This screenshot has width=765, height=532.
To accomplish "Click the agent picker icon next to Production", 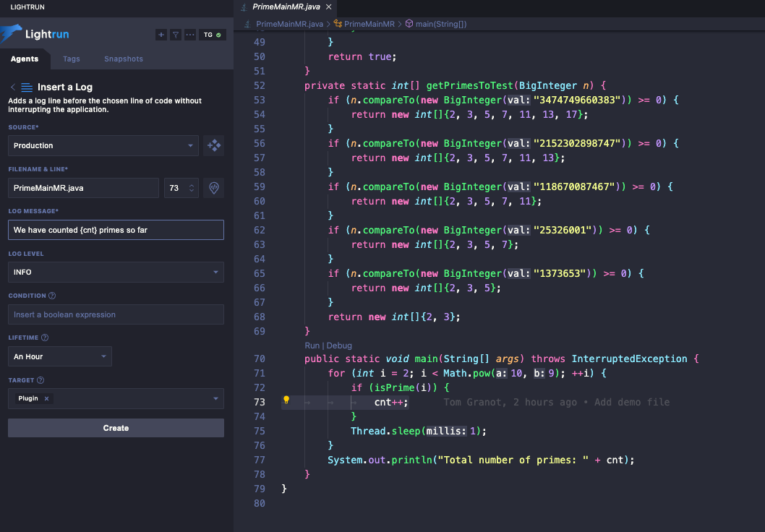I will click(x=214, y=145).
